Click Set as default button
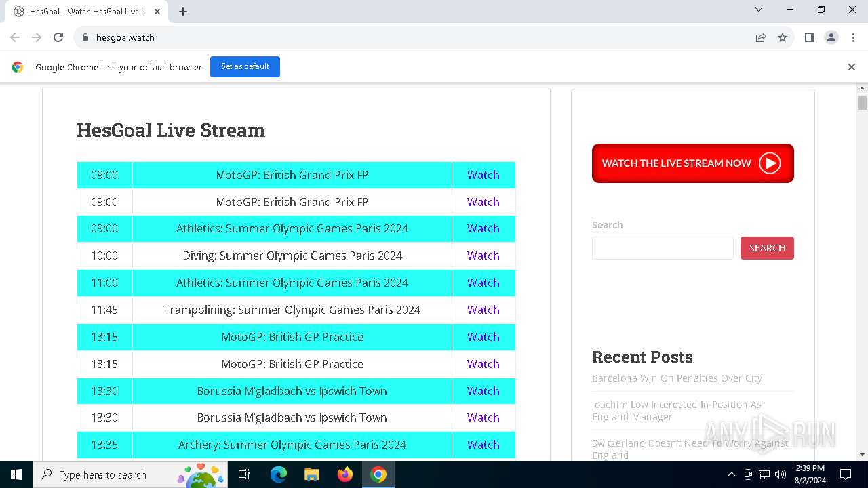This screenshot has width=868, height=488. click(x=245, y=66)
